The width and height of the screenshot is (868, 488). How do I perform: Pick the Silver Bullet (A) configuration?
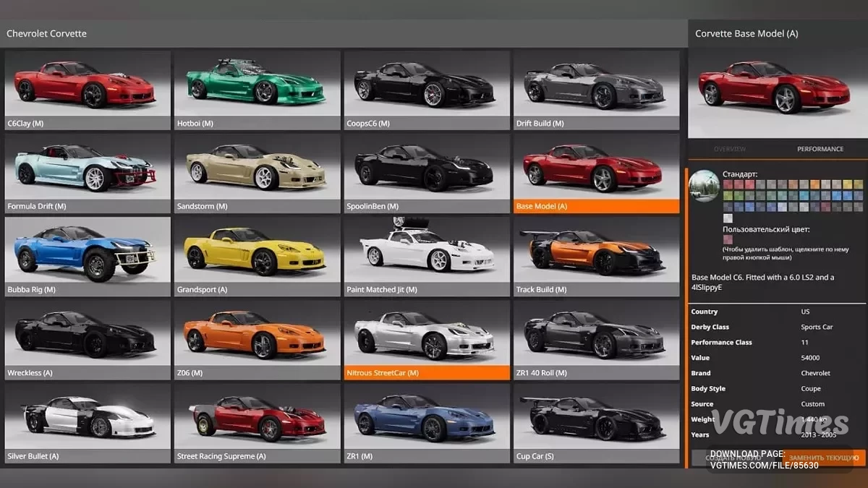tap(88, 423)
